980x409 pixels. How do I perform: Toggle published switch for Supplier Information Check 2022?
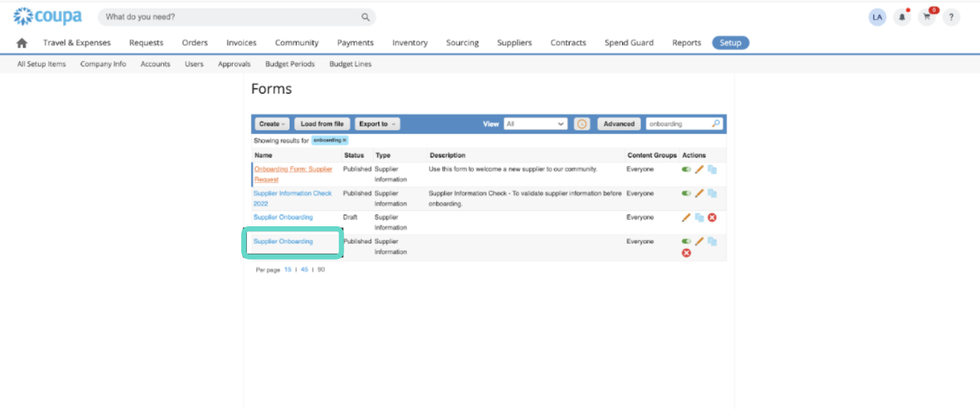(x=686, y=194)
